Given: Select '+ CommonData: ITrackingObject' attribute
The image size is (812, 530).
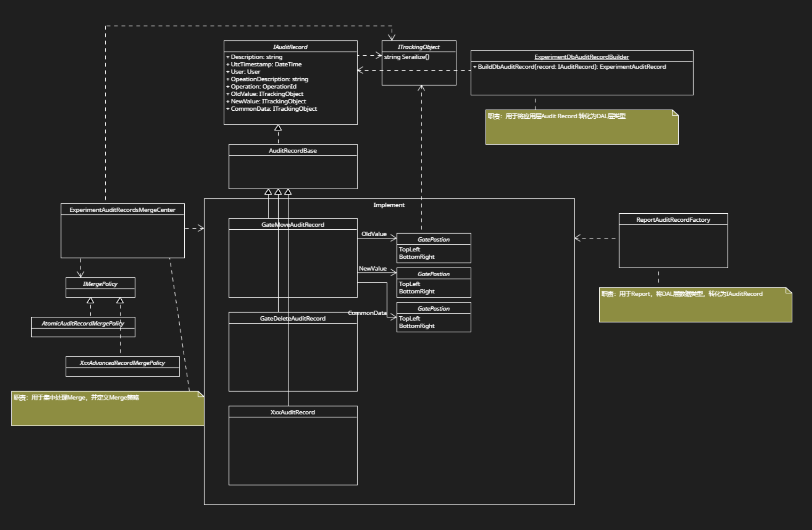Looking at the screenshot, I should tap(271, 109).
